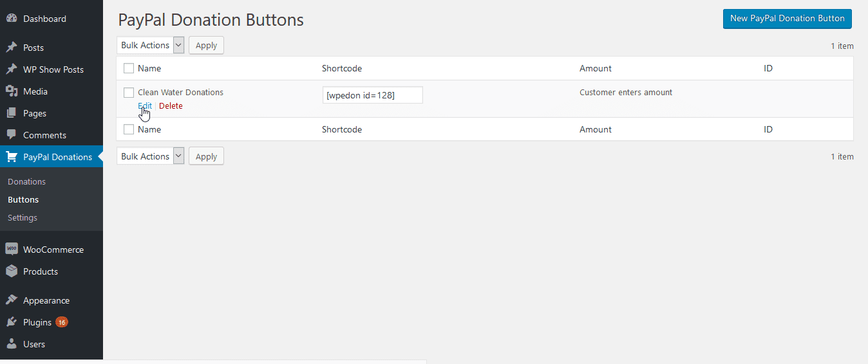Viewport: 868px width, 364px height.
Task: Click the Plugins update count badge 16
Action: tap(62, 322)
